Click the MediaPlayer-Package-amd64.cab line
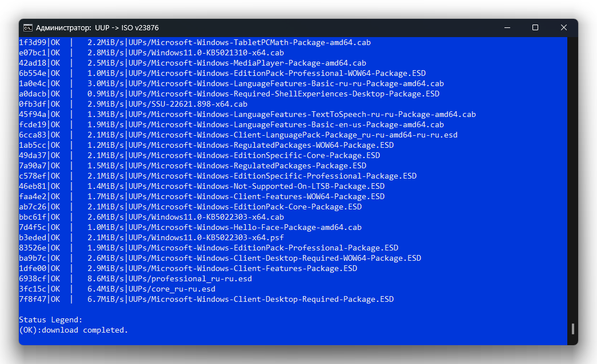Image resolution: width=597 pixels, height=364 pixels. [193, 63]
